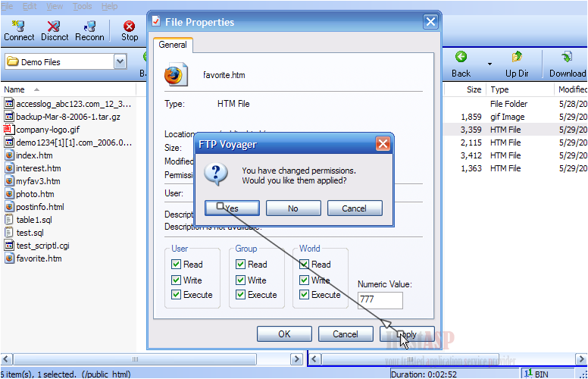The height and width of the screenshot is (379, 588).
Task: Click the green Back arrow in right pane
Action: click(x=461, y=57)
